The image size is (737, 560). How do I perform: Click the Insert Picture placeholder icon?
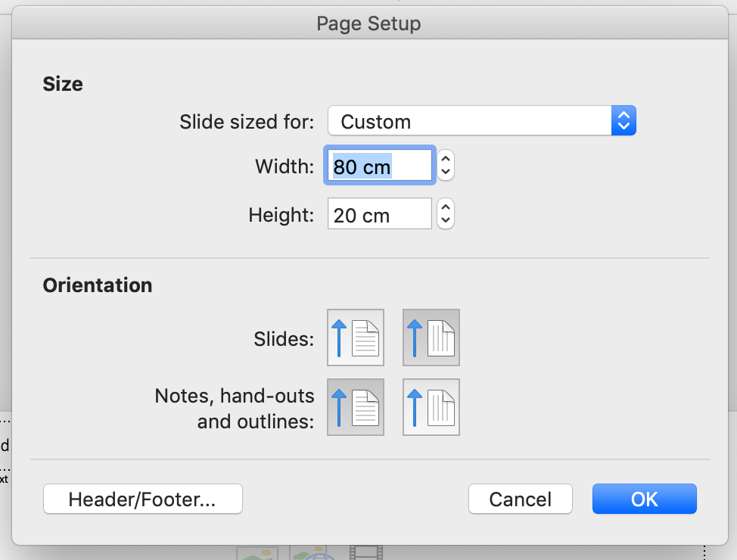257,554
